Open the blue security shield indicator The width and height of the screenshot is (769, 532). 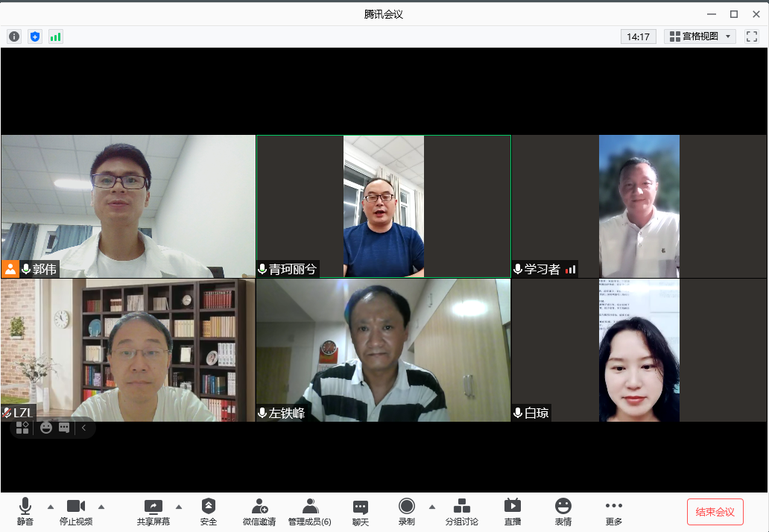click(35, 37)
